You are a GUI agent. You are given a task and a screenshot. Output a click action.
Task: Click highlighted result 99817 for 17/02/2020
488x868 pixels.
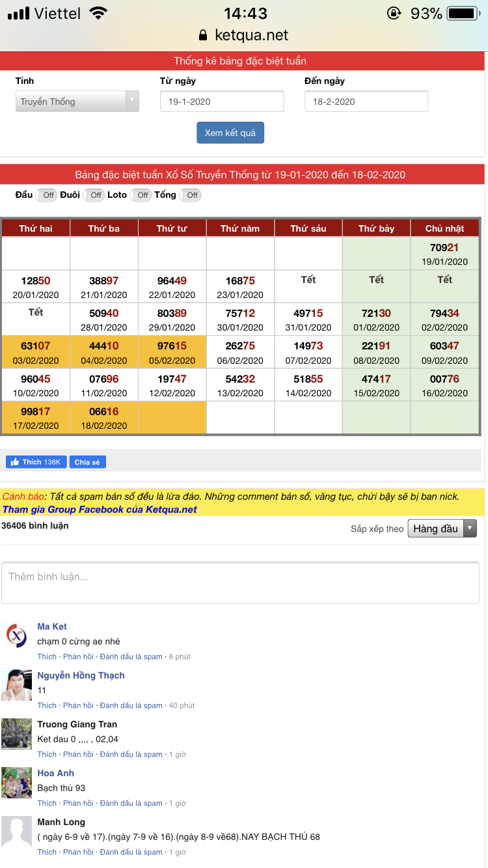coord(36,411)
